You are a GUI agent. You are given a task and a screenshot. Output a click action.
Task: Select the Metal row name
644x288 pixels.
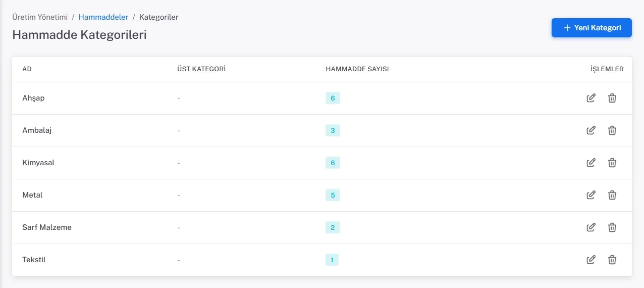point(32,195)
